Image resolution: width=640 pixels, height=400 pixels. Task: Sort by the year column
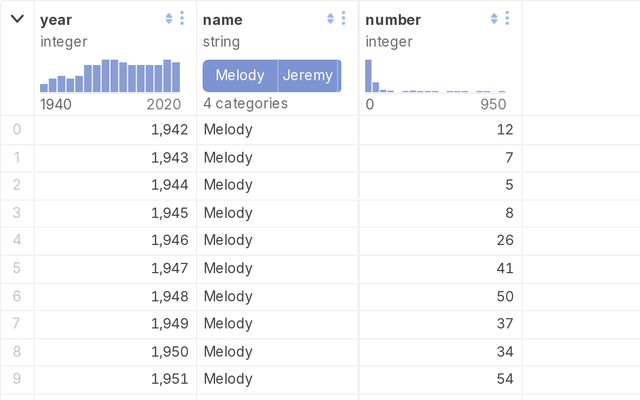pos(168,19)
